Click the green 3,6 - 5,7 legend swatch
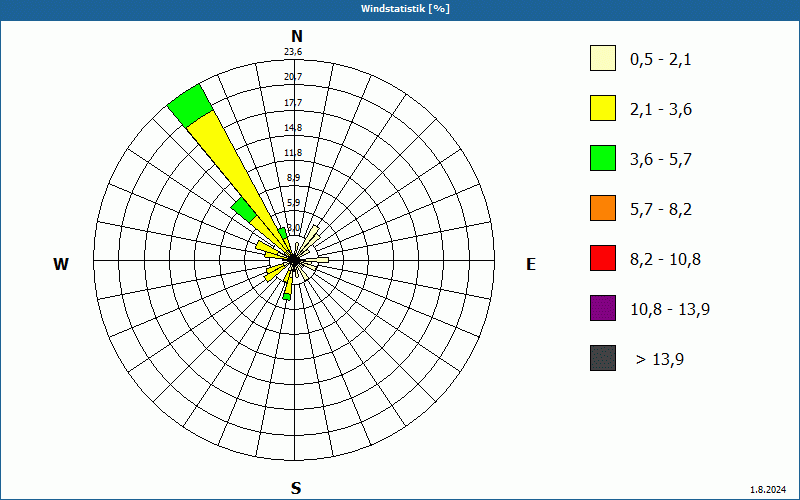Viewport: 800px width, 500px height. [603, 158]
